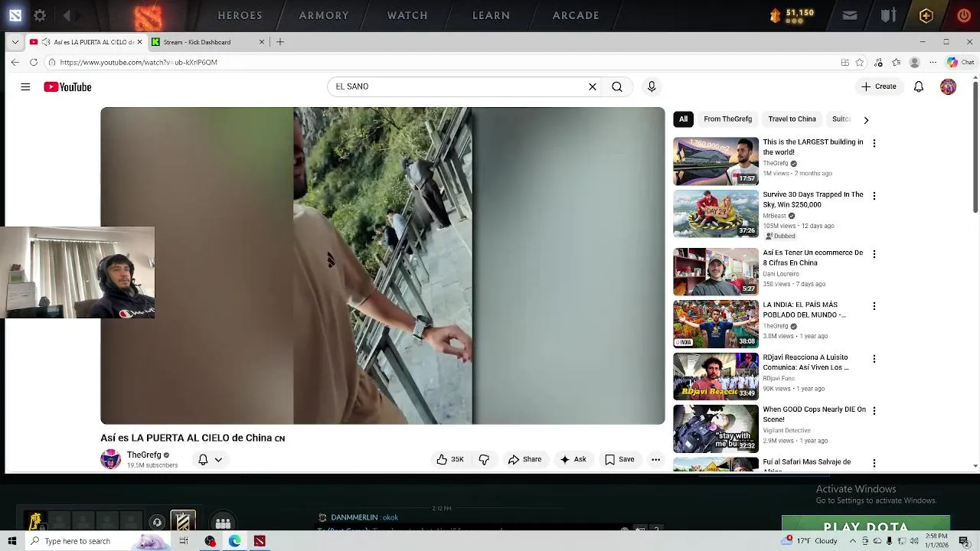Open the Dota party headset voice icon
980x551 pixels.
point(157,522)
